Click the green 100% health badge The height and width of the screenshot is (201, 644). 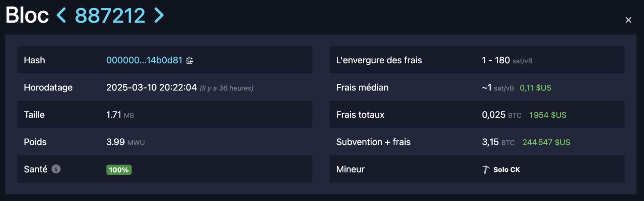click(x=119, y=170)
